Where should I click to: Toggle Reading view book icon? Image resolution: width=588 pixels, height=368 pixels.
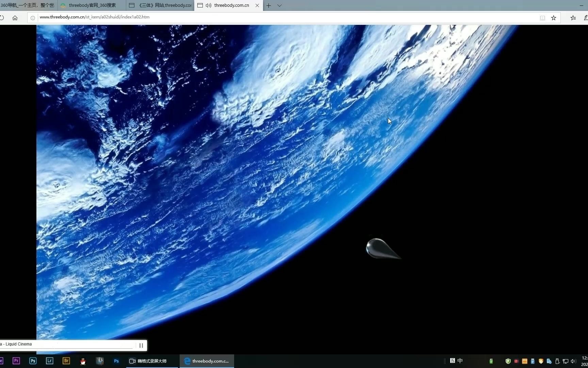point(542,18)
